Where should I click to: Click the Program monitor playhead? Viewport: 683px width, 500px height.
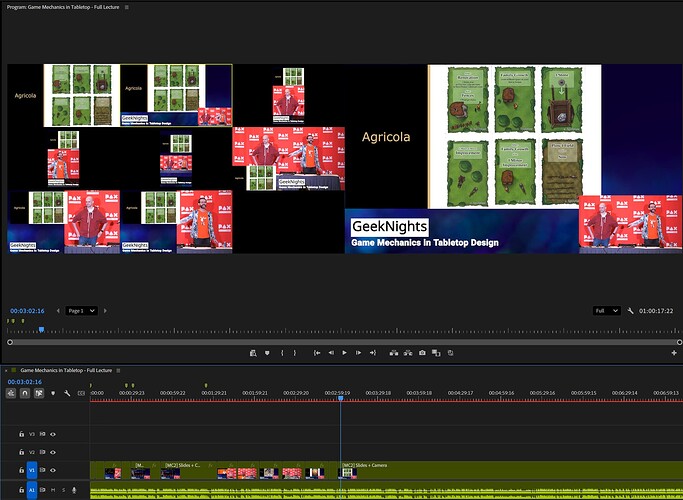click(x=41, y=330)
